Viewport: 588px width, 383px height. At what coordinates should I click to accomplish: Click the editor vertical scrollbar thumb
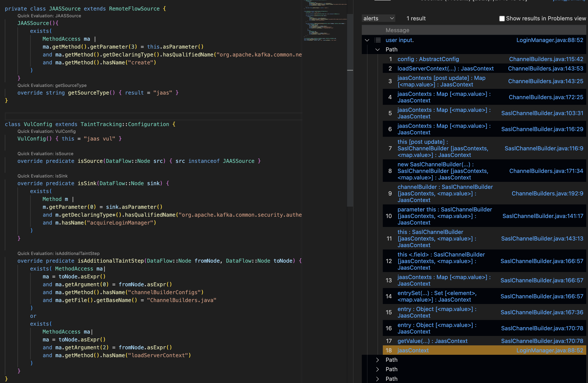coord(350,110)
